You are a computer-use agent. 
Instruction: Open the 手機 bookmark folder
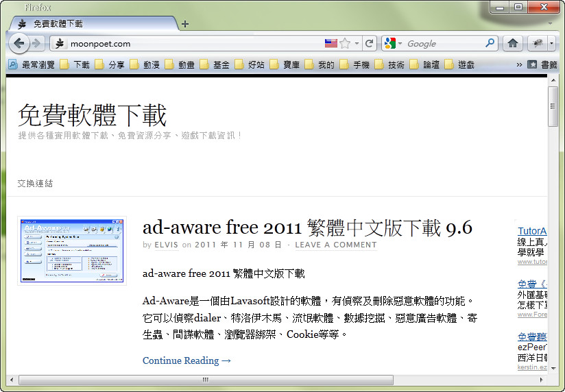[354, 64]
